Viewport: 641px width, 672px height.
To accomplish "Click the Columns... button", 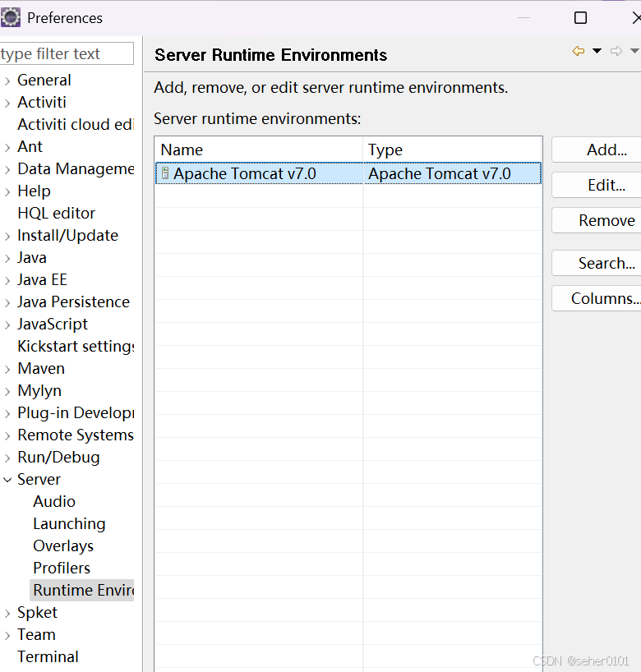I will coord(597,298).
